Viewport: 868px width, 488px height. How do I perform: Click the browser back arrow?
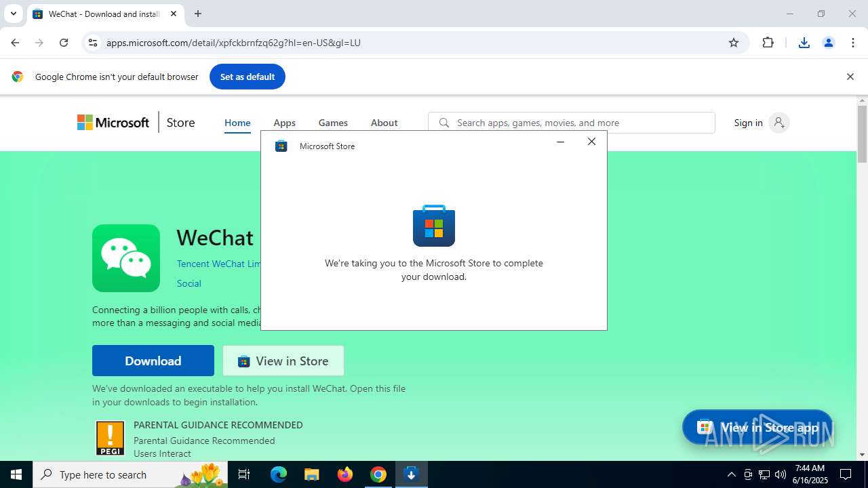(x=15, y=43)
